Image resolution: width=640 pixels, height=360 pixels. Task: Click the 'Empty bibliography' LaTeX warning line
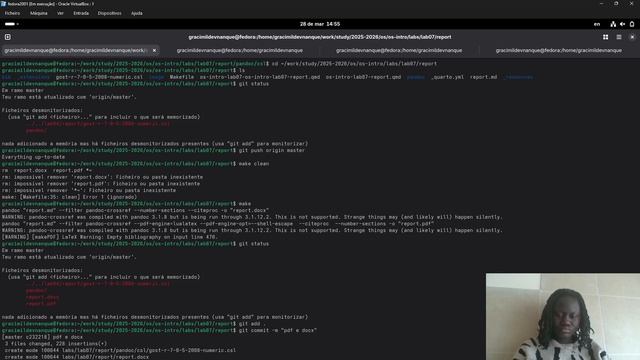110,237
